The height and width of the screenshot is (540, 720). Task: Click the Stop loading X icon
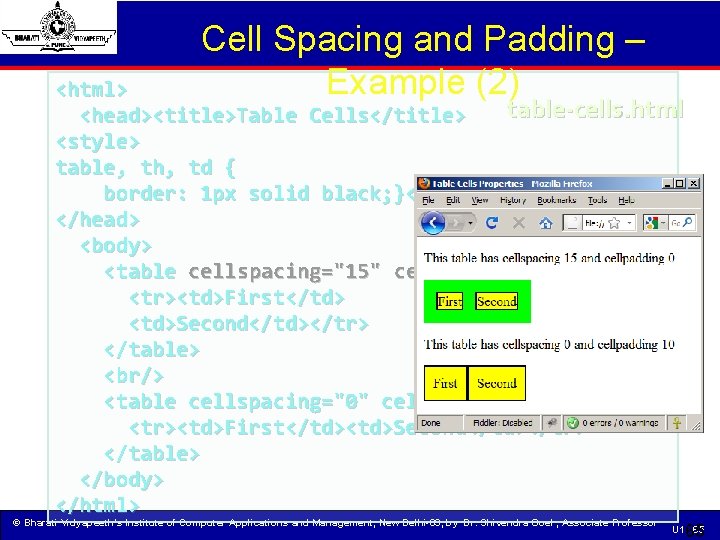point(519,223)
